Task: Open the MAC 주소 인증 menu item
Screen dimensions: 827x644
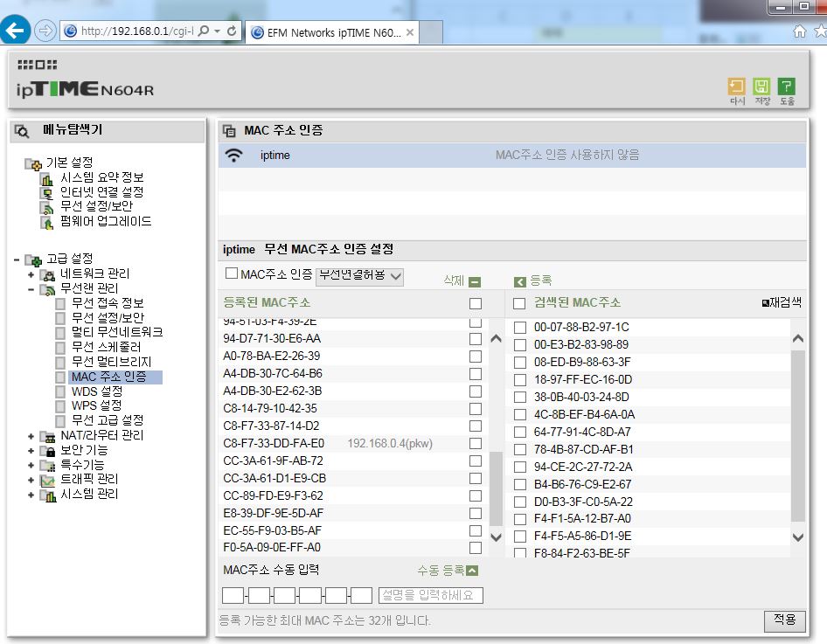Action: tap(108, 377)
